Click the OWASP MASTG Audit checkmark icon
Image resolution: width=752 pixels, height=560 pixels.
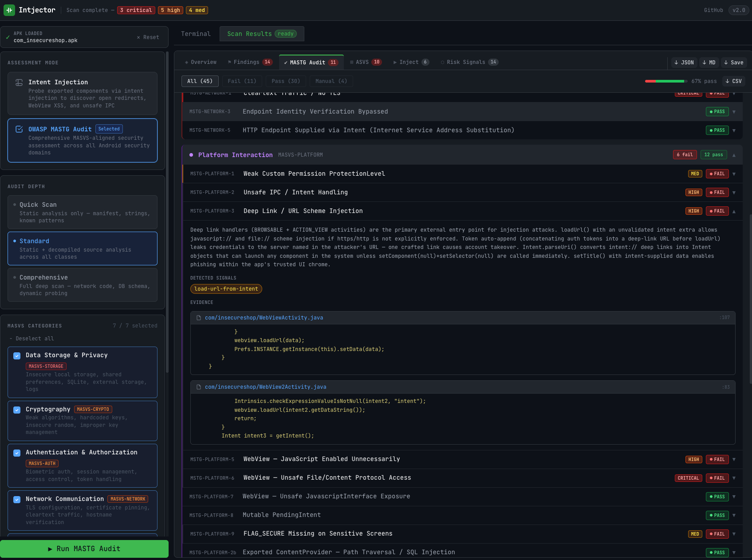19,129
